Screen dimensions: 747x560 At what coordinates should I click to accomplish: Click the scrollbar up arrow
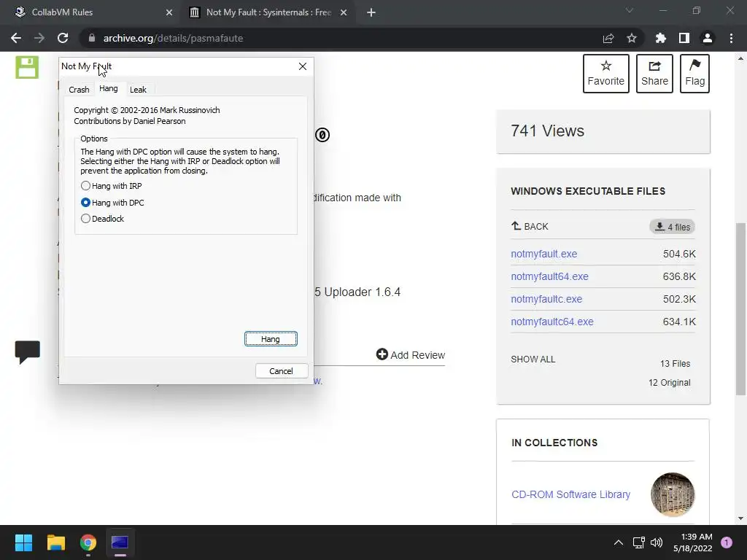(x=740, y=58)
